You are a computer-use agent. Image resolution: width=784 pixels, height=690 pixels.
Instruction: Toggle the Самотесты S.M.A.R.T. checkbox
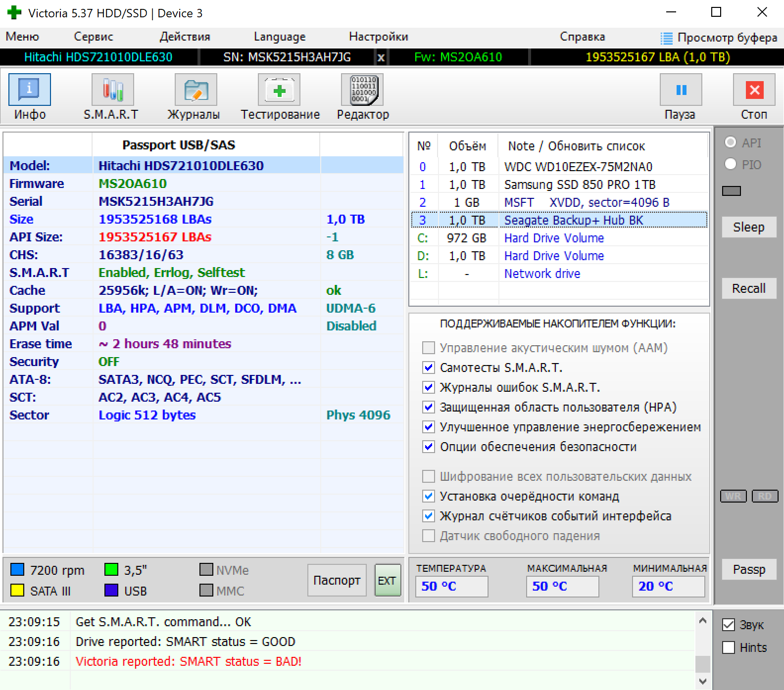pos(429,368)
